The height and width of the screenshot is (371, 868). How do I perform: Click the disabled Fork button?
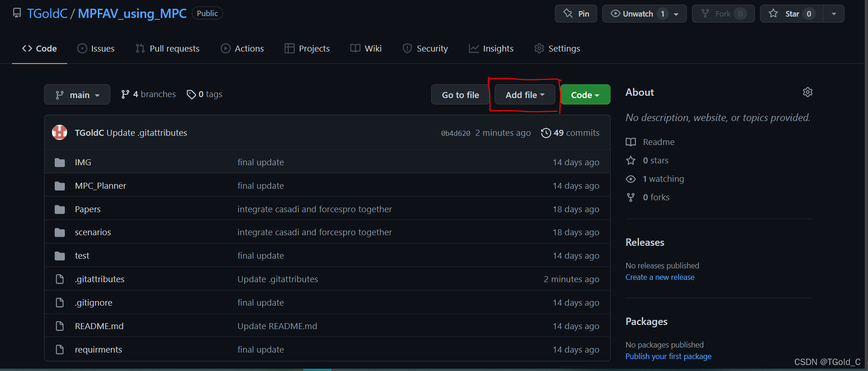click(x=723, y=14)
